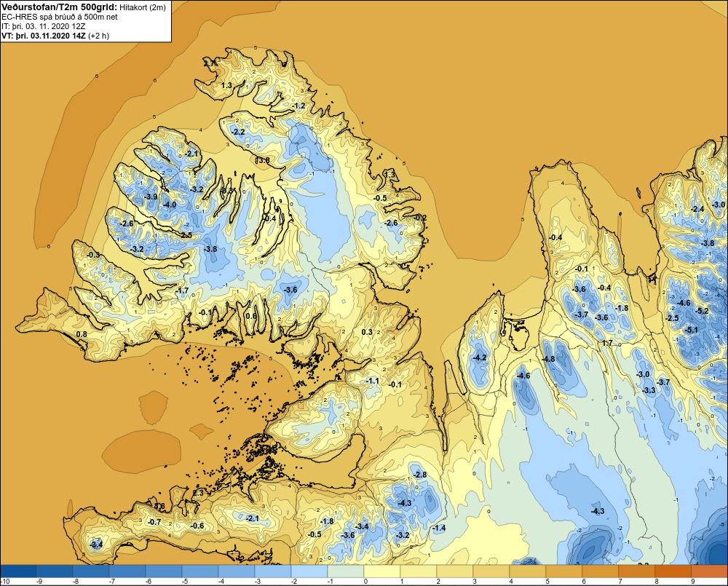Click the -2.4 temperature value on the map
Screen dimensions: 728x586
pyautogui.click(x=698, y=209)
